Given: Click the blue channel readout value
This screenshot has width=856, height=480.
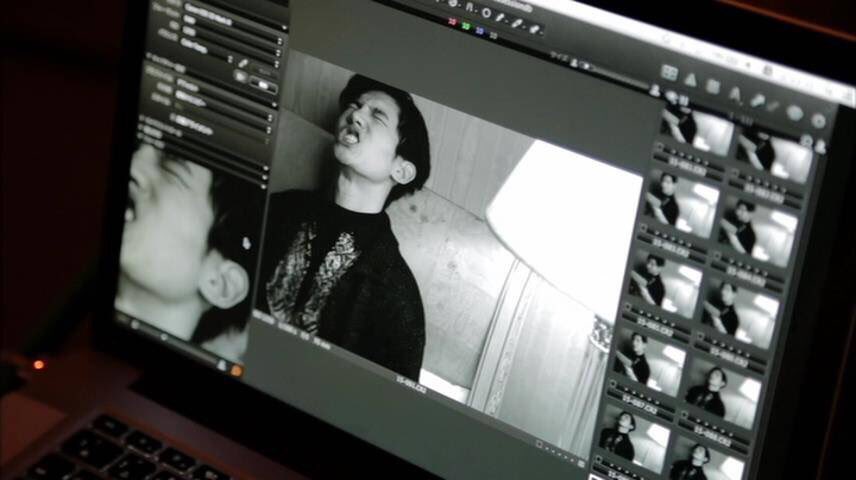Looking at the screenshot, I should coord(479,31).
